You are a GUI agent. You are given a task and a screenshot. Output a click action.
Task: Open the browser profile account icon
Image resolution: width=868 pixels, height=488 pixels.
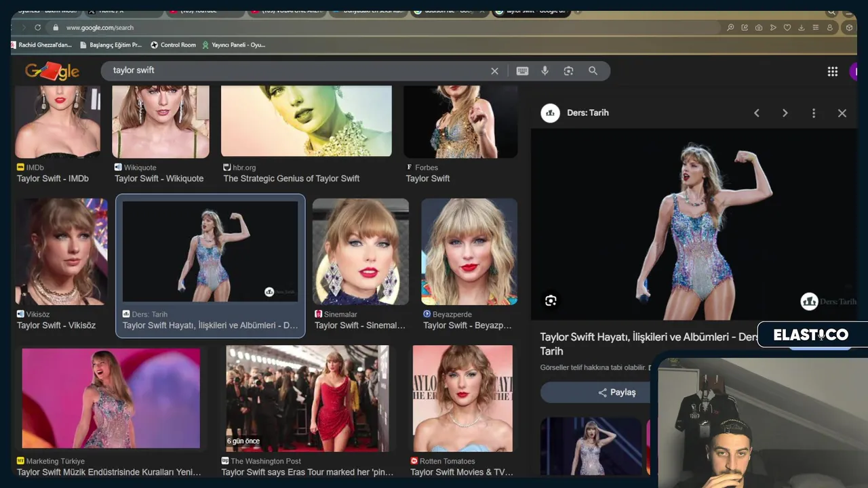830,27
